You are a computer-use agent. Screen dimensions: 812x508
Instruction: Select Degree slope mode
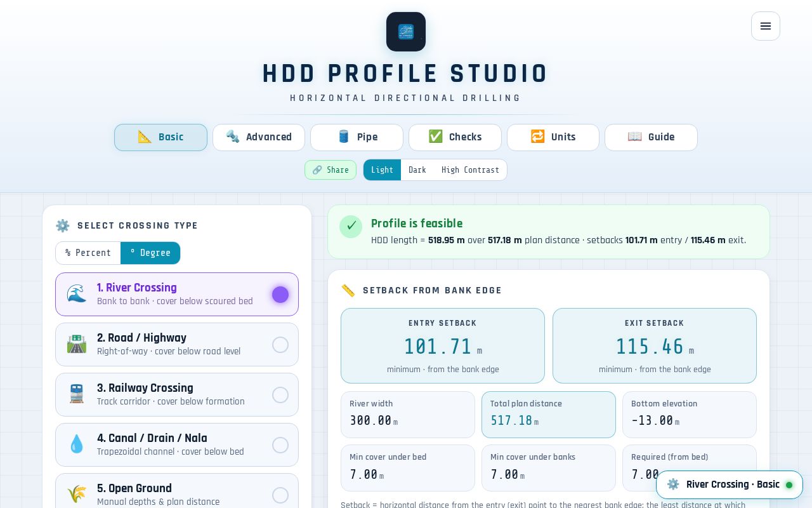[x=150, y=253]
